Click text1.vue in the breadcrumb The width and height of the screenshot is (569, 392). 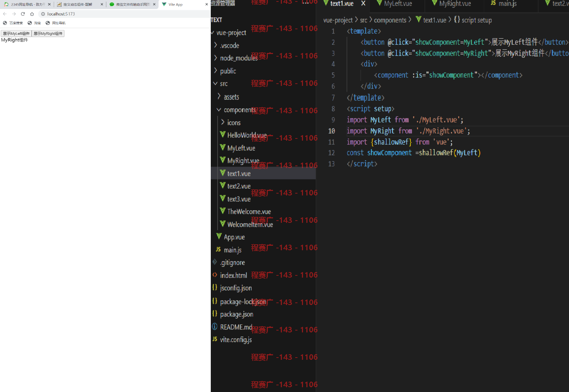point(435,20)
